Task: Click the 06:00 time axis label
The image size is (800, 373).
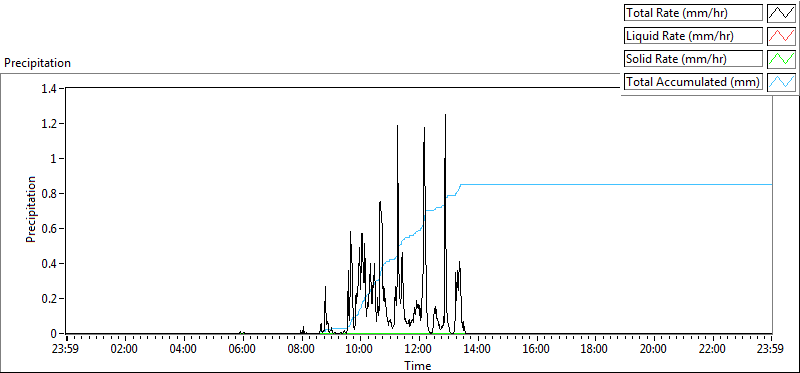Action: [243, 350]
